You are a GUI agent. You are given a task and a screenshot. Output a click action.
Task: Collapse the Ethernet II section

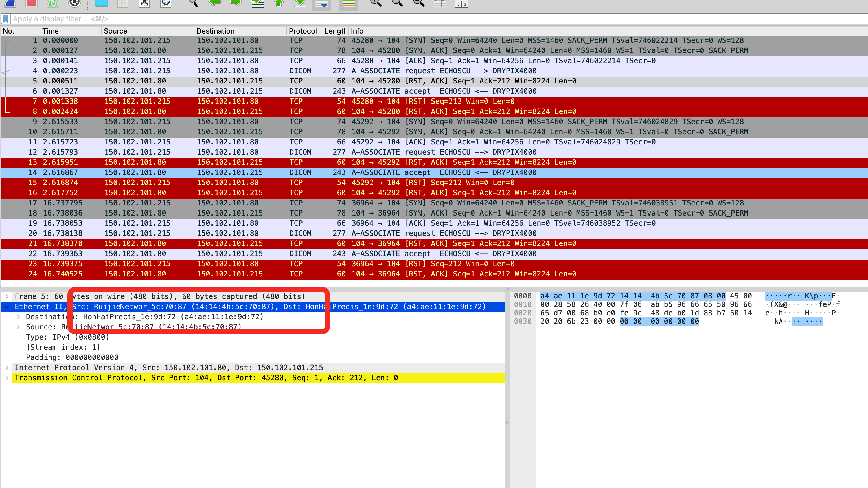(7, 306)
